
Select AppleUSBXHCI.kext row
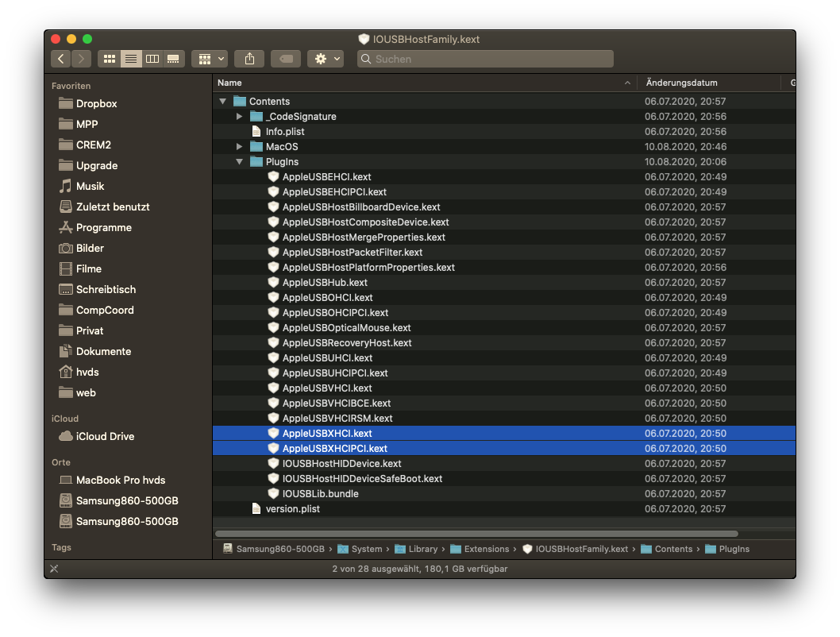click(x=503, y=433)
